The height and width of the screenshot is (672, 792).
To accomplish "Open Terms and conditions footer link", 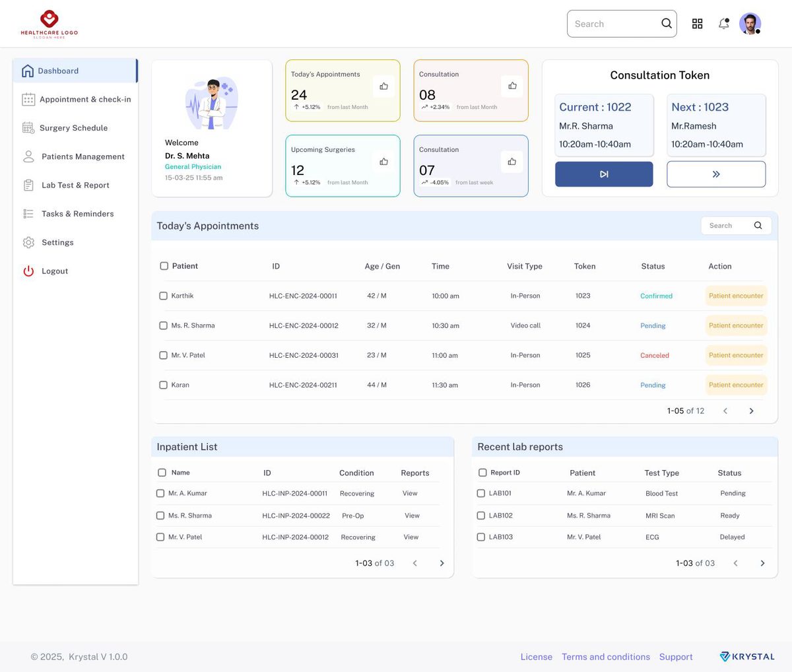I will 606,657.
